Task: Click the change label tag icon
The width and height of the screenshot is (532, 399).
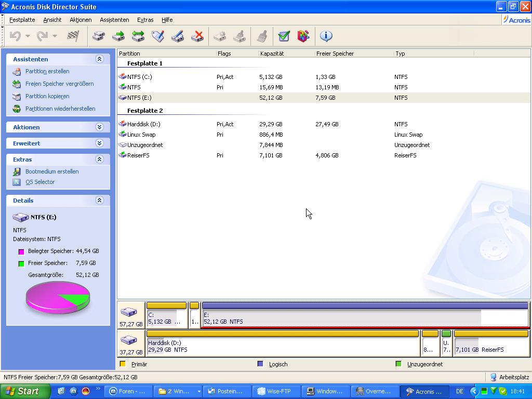Action: pos(158,36)
